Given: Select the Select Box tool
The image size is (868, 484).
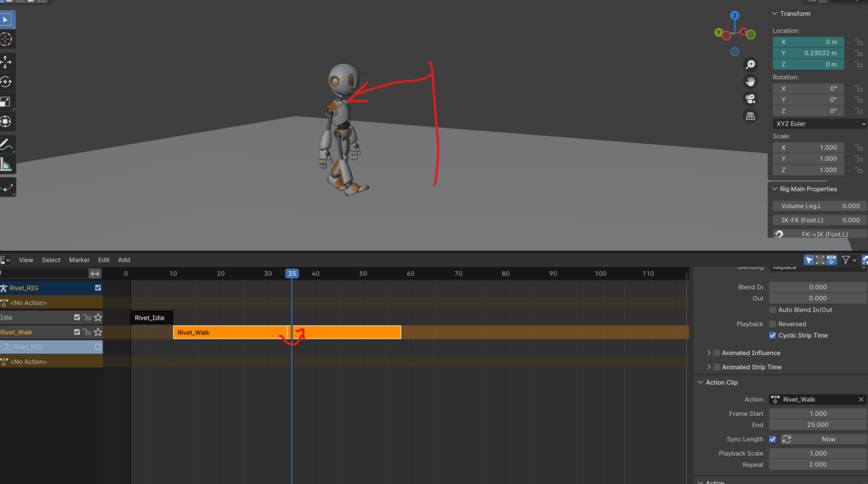Looking at the screenshot, I should (x=6, y=20).
